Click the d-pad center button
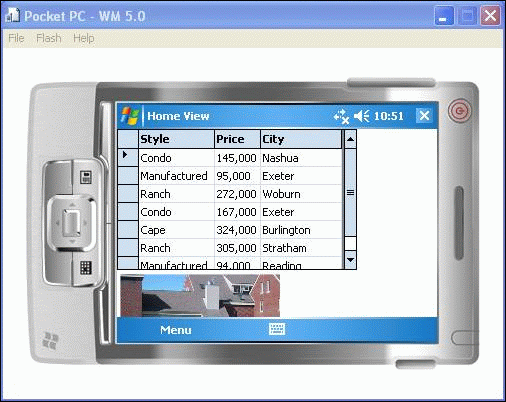The height and width of the screenshot is (402, 506). tap(72, 223)
